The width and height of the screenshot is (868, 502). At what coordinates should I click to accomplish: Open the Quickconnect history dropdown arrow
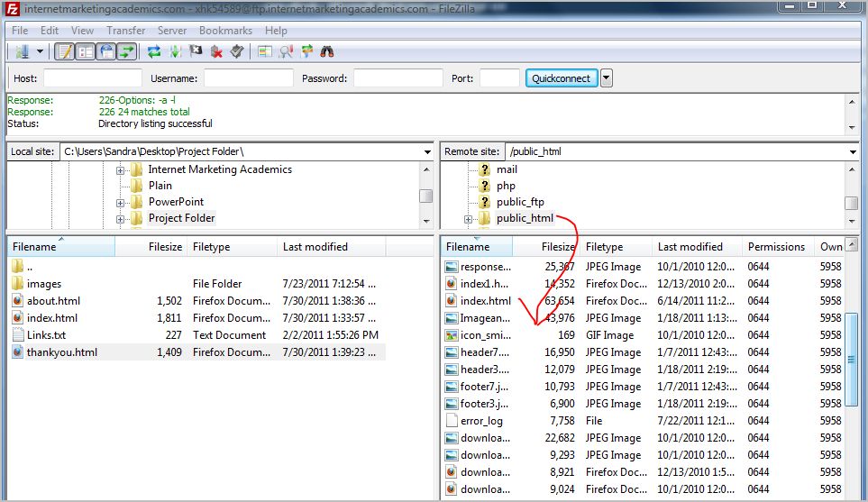point(606,78)
